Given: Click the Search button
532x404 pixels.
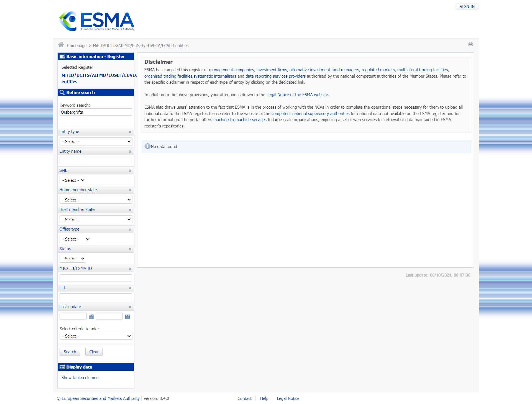Looking at the screenshot, I should pyautogui.click(x=70, y=352).
